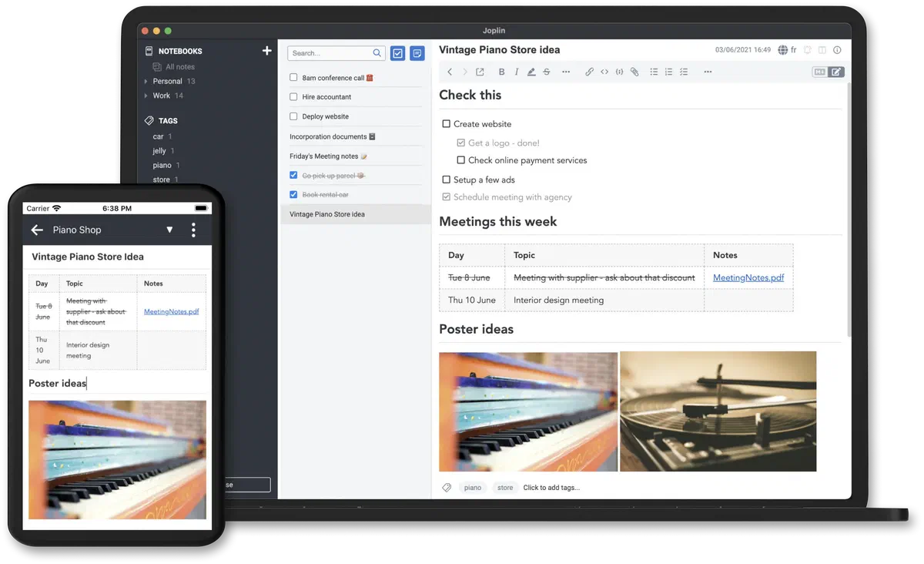
Task: Tick the 'Create website' checkbox in note
Action: [446, 124]
